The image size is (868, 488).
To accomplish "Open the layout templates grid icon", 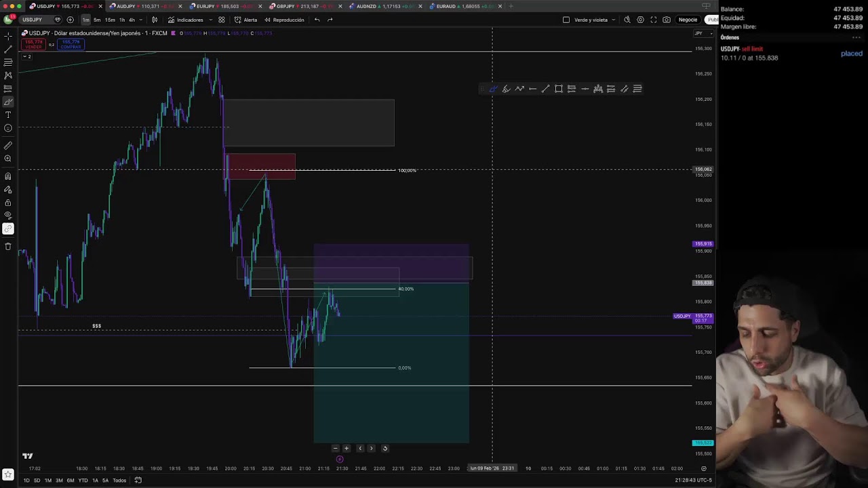I will click(x=221, y=20).
